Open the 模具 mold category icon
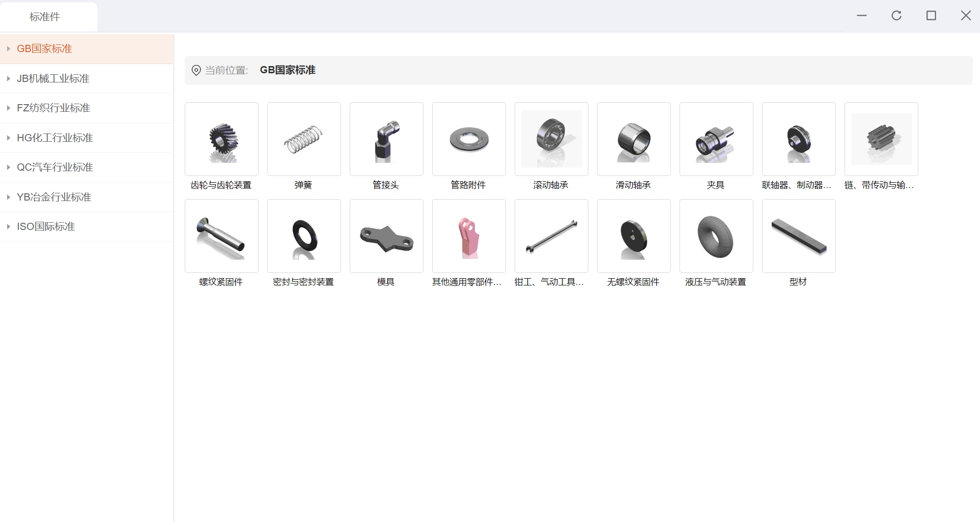The image size is (980, 525). click(386, 236)
